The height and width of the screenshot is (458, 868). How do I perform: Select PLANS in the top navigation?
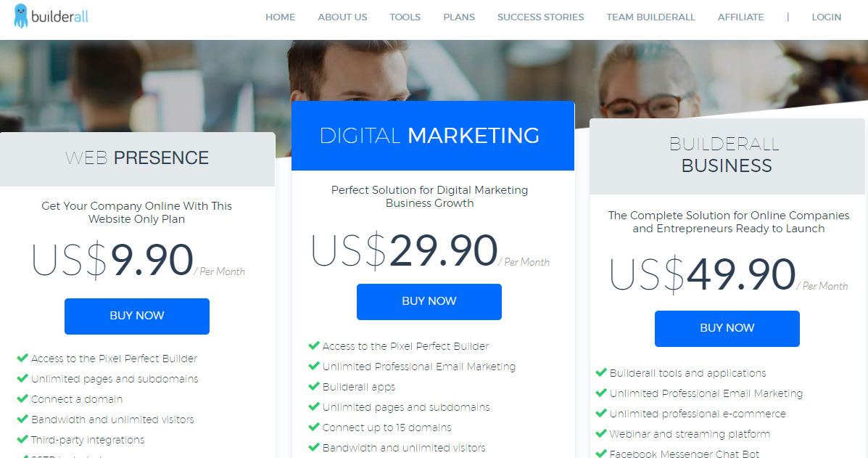pyautogui.click(x=459, y=17)
